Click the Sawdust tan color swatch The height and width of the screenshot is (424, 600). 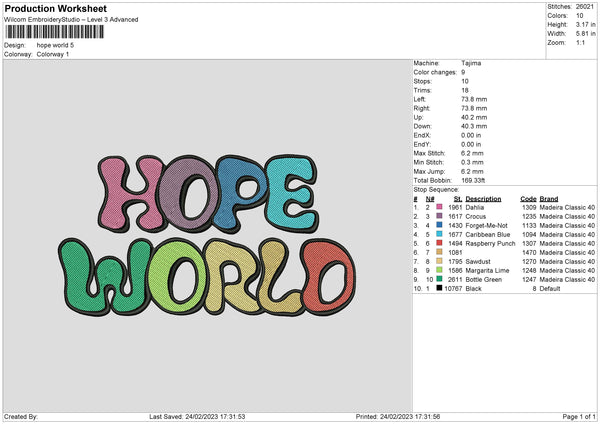[x=439, y=261]
